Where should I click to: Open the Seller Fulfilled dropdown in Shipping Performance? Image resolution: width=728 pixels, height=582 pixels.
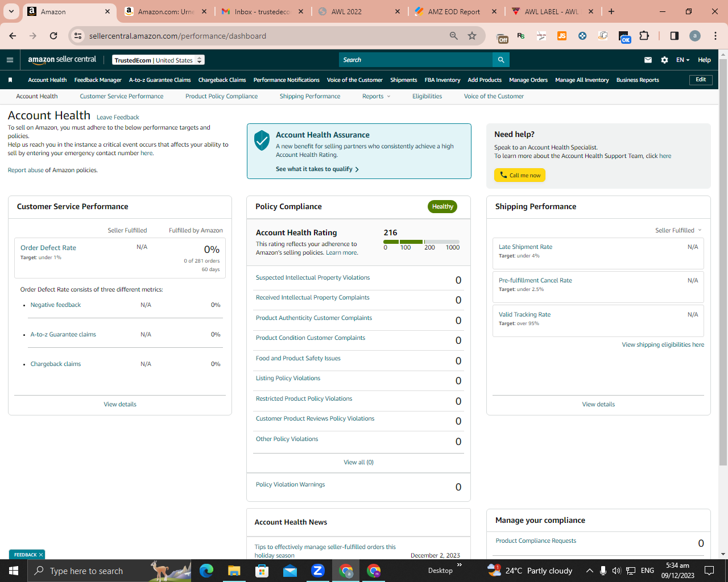pos(679,230)
